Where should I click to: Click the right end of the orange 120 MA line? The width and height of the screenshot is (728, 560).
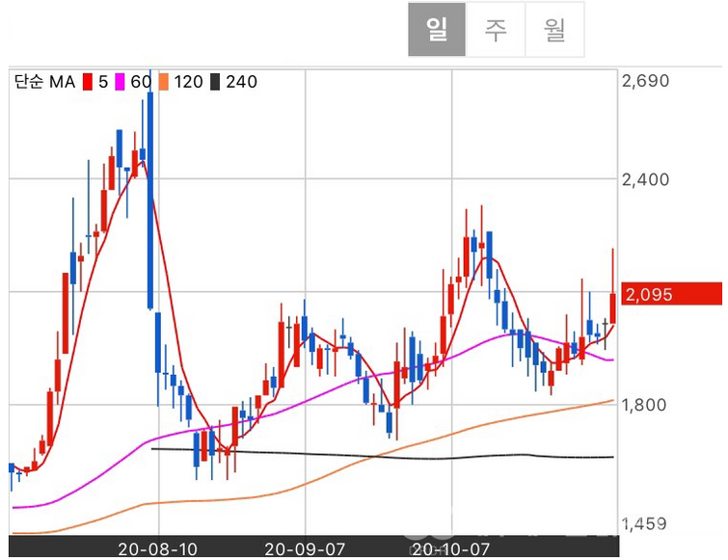pyautogui.click(x=612, y=400)
